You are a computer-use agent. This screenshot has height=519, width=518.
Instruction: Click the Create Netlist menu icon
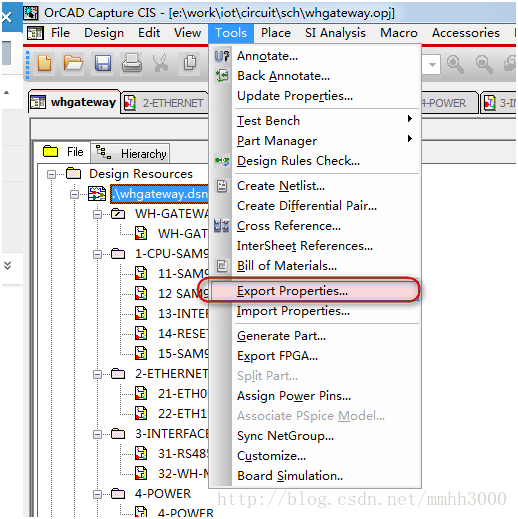coord(222,186)
